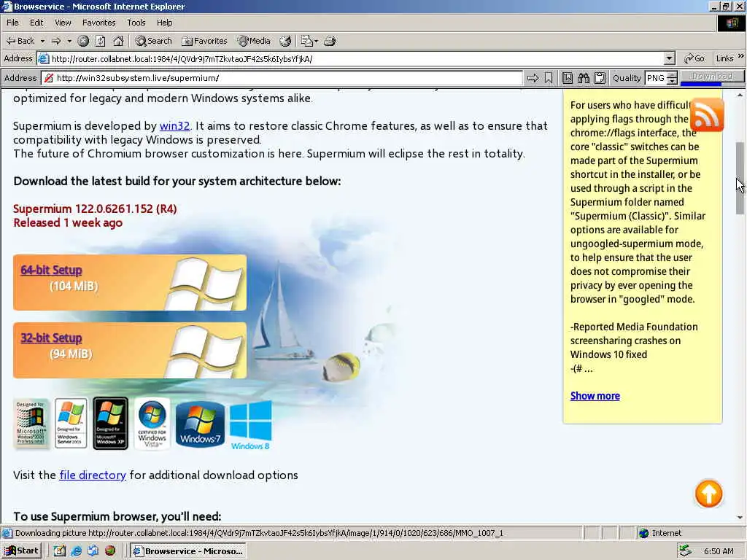This screenshot has height=560, width=747.
Task: Click the 32-bit Setup download link
Action: [52, 338]
